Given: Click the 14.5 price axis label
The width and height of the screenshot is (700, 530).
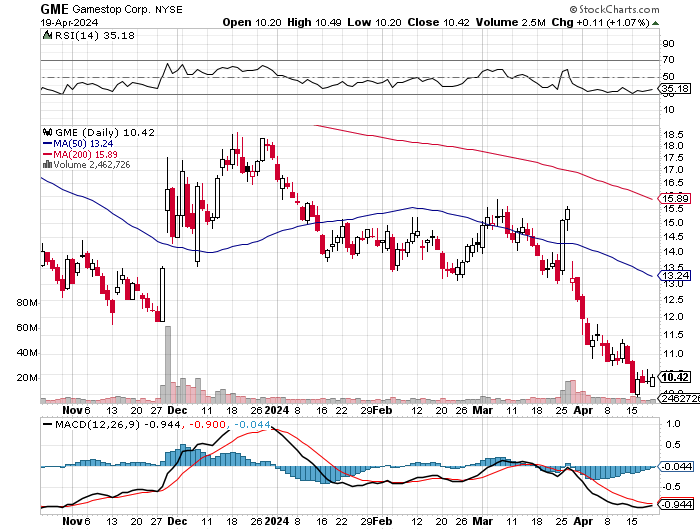Looking at the screenshot, I should 673,237.
